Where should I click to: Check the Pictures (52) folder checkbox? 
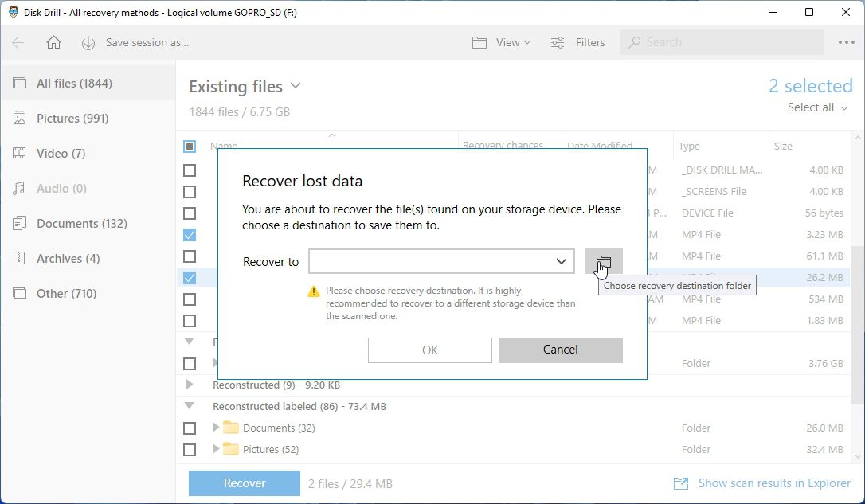(190, 450)
